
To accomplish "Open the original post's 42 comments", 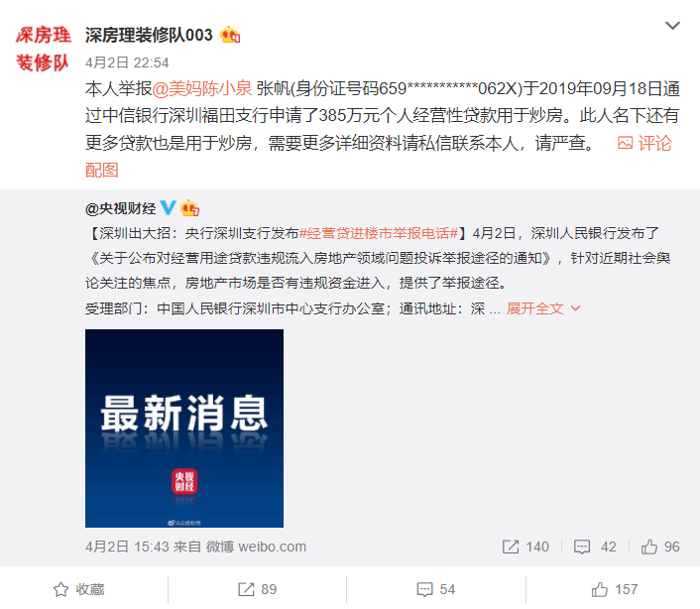I will pyautogui.click(x=595, y=547).
